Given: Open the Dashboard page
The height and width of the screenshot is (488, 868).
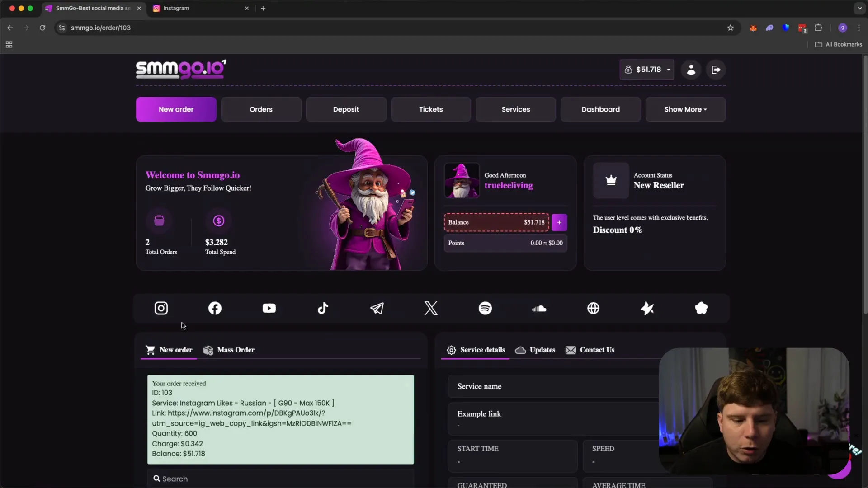Looking at the screenshot, I should [601, 109].
